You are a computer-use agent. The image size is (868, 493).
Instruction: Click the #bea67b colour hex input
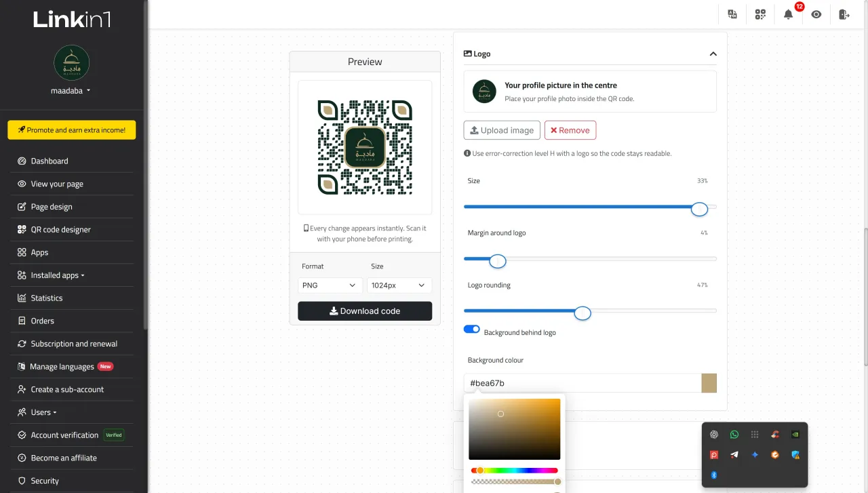pos(583,383)
